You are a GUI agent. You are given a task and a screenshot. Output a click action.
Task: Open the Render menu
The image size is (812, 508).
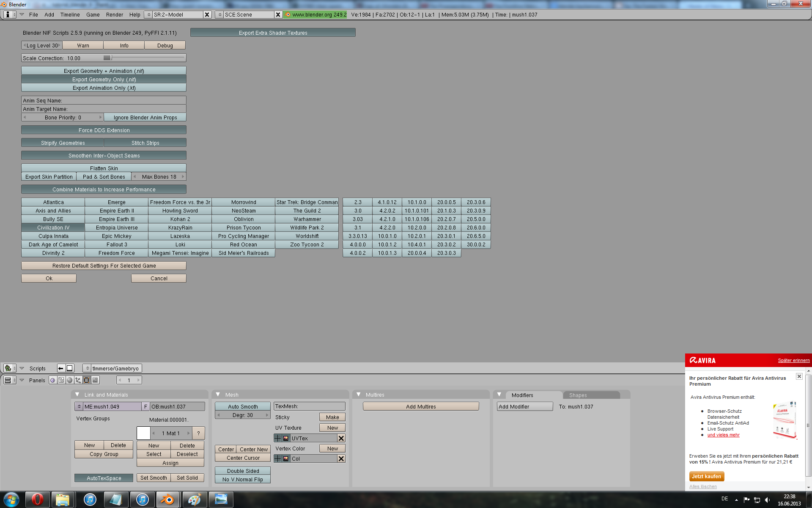pos(115,14)
